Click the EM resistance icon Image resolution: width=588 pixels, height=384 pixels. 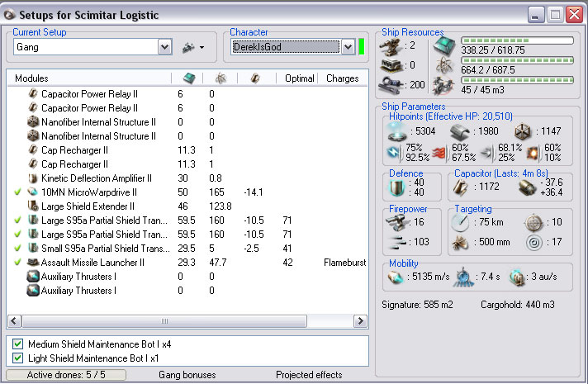(x=395, y=152)
